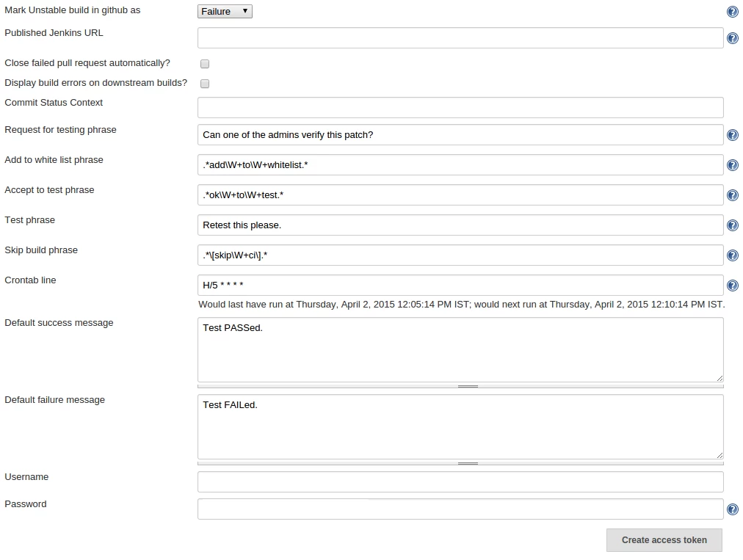Open help for Add to white list phrase
743x560 pixels.
pos(733,165)
